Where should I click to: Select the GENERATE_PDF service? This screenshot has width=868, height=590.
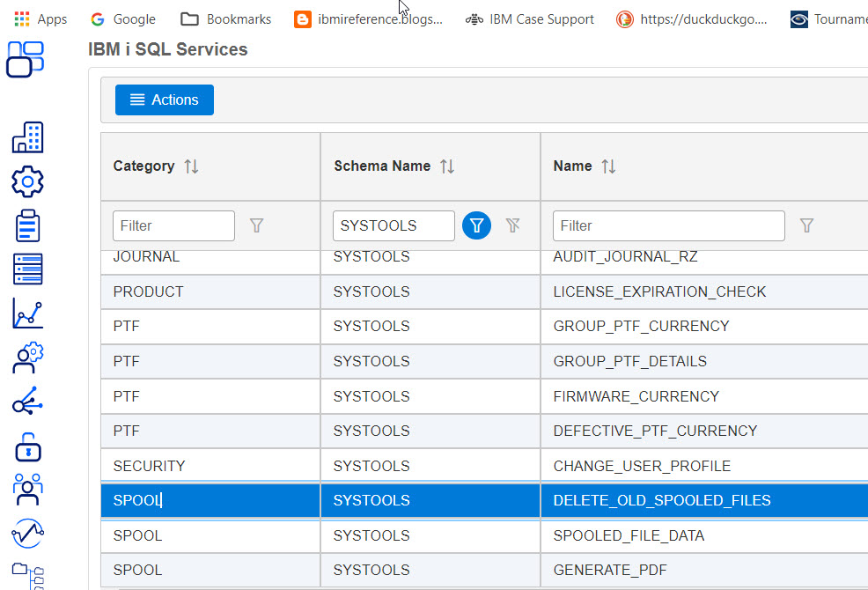point(610,570)
